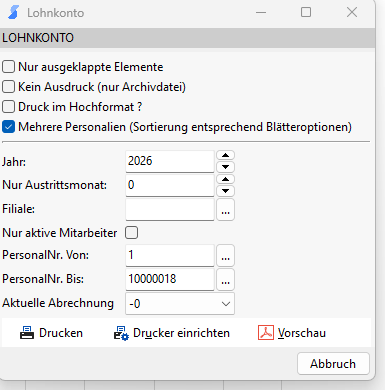Click the Filiale: label
385x390 pixels.
(x=18, y=209)
